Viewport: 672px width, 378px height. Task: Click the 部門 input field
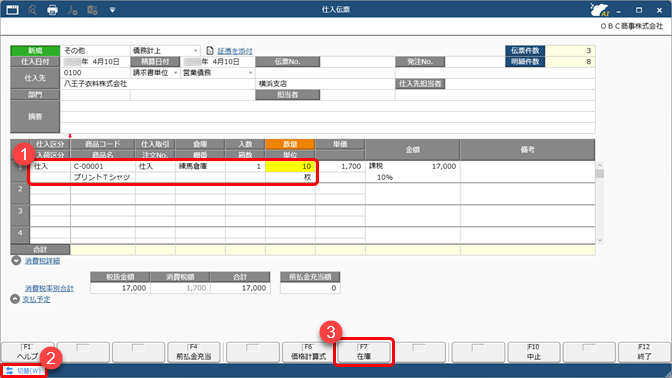95,95
